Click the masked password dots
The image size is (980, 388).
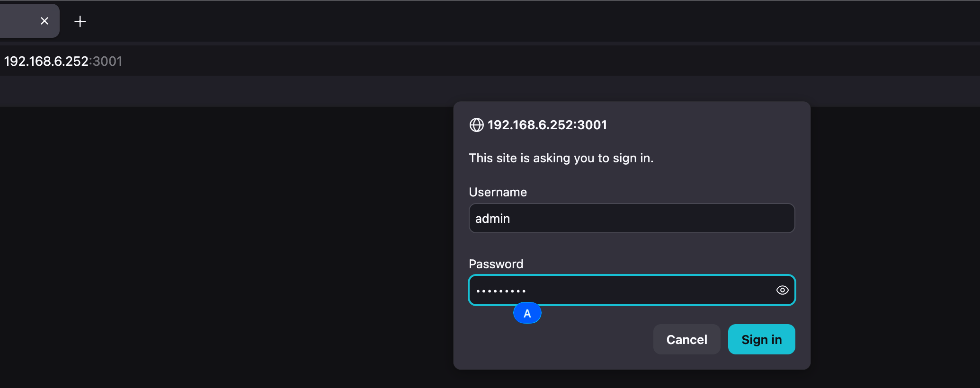point(501,291)
